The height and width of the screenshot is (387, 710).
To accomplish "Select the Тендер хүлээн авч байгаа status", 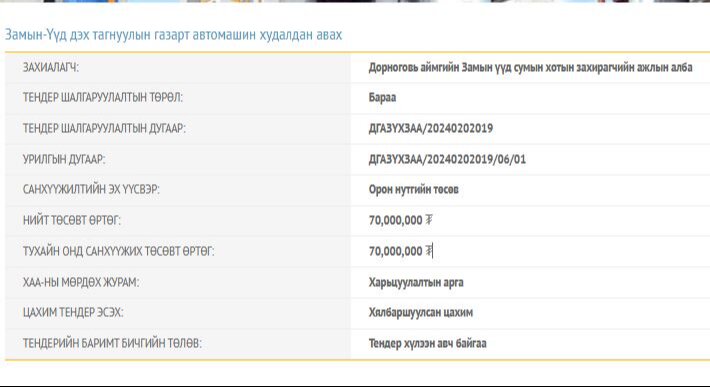I will (x=427, y=343).
